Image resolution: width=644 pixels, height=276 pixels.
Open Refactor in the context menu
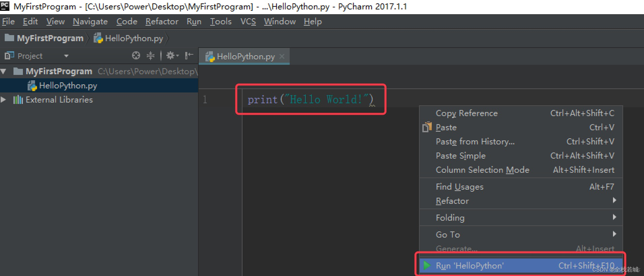pyautogui.click(x=521, y=201)
